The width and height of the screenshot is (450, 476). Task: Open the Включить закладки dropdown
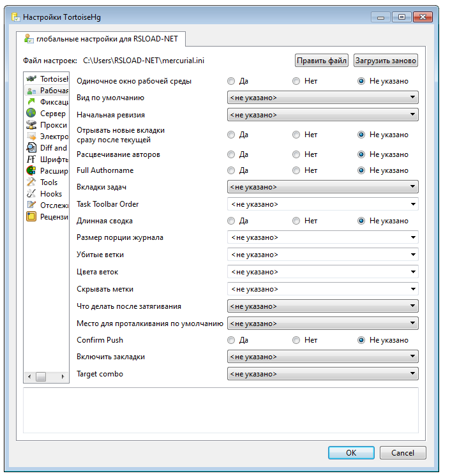tap(323, 357)
